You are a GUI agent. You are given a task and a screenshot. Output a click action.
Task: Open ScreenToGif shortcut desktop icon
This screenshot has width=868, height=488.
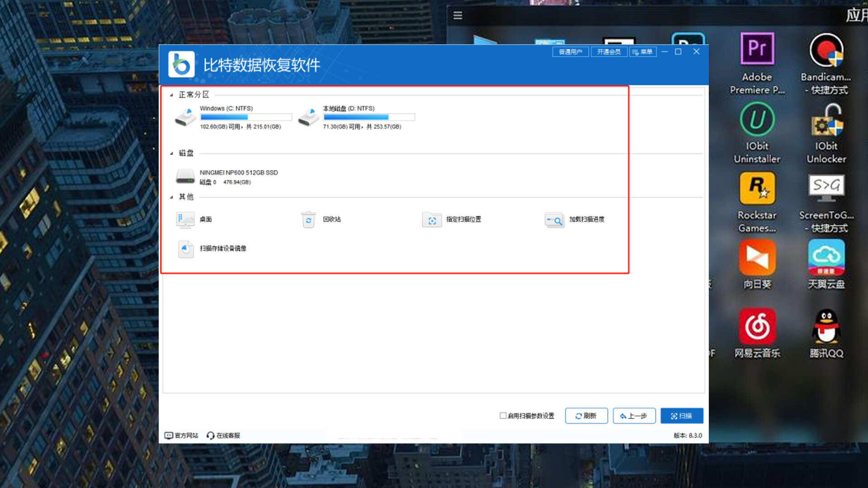pyautogui.click(x=826, y=188)
